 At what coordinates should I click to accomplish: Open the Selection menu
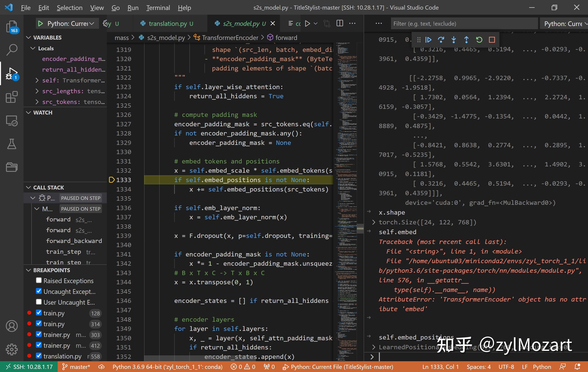(x=70, y=8)
